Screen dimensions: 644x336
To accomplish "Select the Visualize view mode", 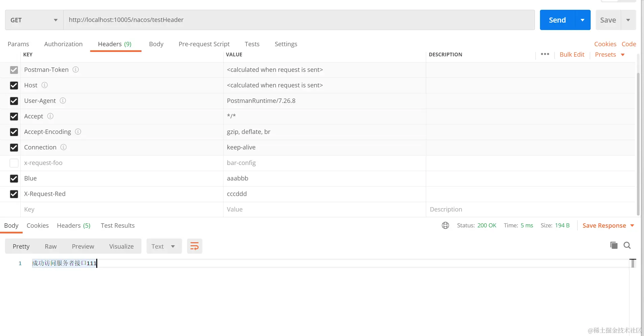I will (x=121, y=246).
